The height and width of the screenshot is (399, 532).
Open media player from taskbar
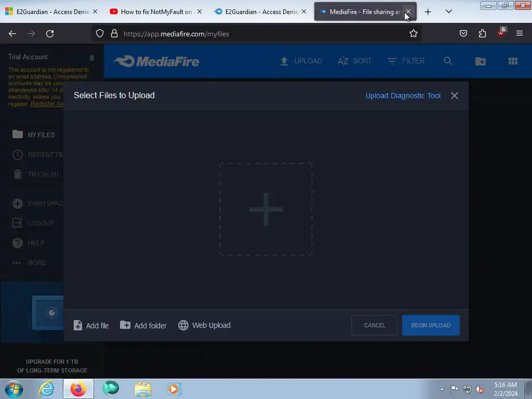click(175, 389)
